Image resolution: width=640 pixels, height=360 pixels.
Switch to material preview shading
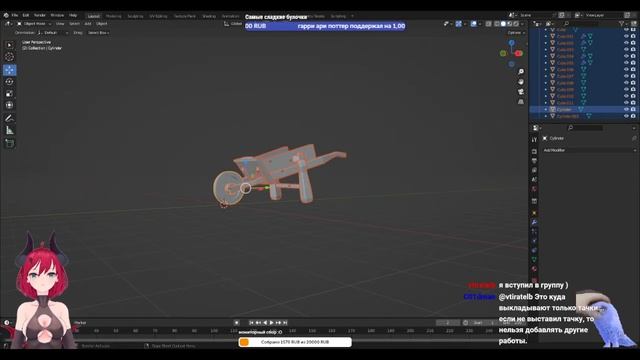509,24
